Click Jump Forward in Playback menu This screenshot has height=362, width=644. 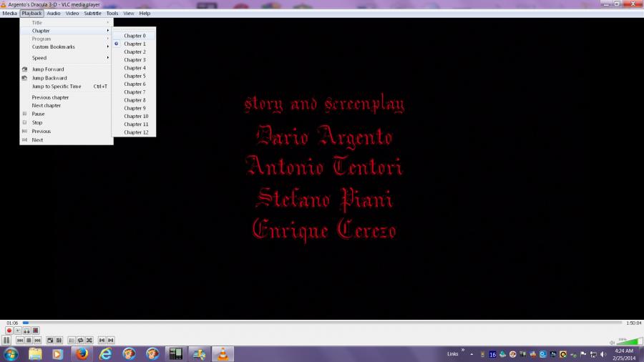(66, 69)
